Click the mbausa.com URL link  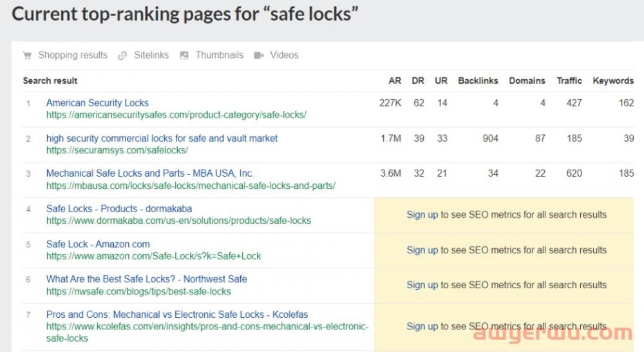[x=191, y=186]
